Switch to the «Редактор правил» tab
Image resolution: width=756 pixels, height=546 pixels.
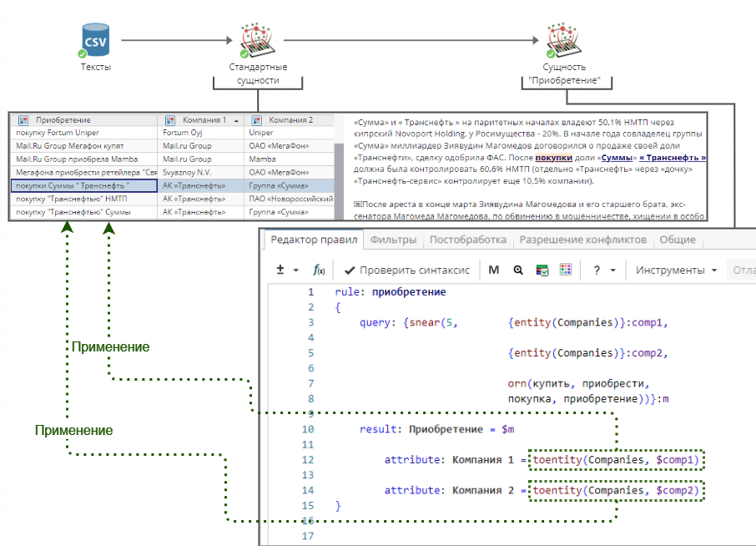pos(314,240)
